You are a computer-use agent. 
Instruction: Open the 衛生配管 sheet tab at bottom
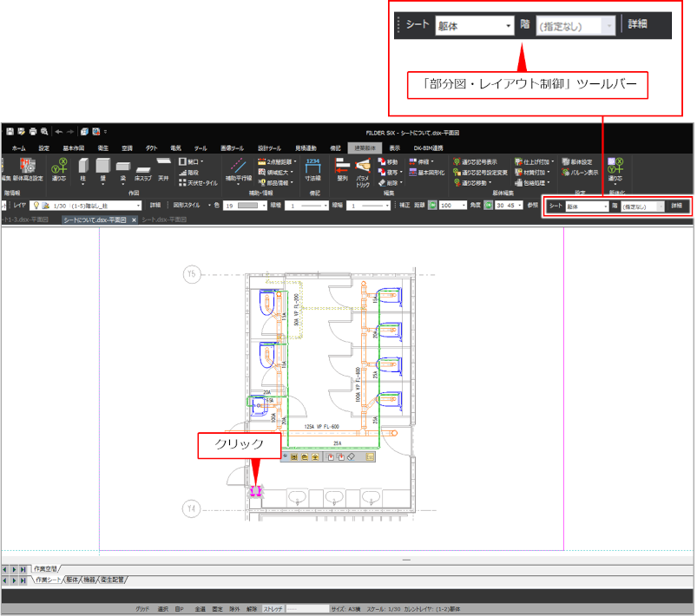112,580
